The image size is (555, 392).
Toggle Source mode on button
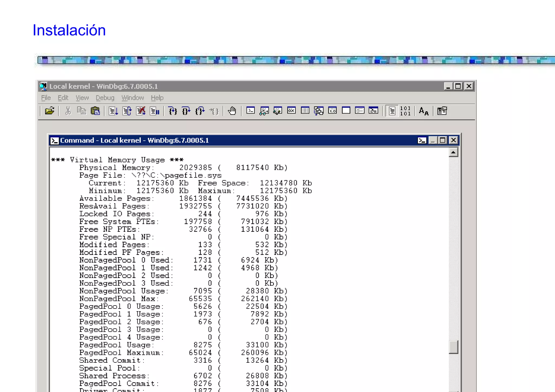coord(392,111)
